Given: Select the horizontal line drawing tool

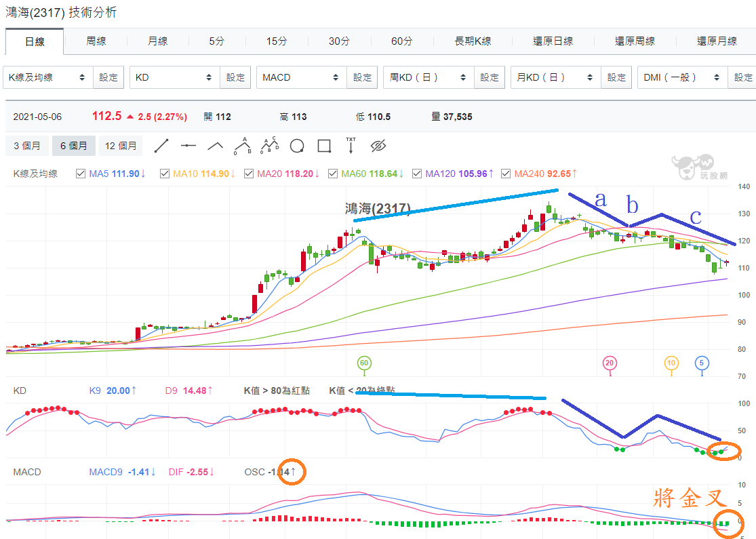Looking at the screenshot, I should [188, 146].
